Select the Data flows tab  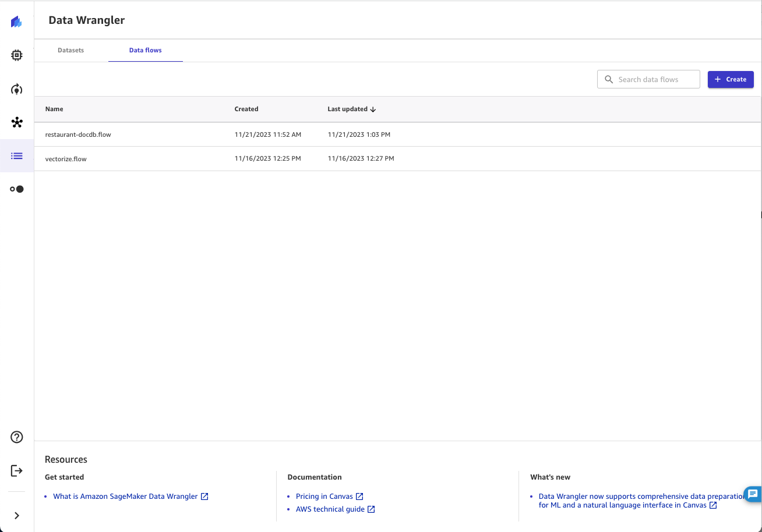pyautogui.click(x=146, y=50)
